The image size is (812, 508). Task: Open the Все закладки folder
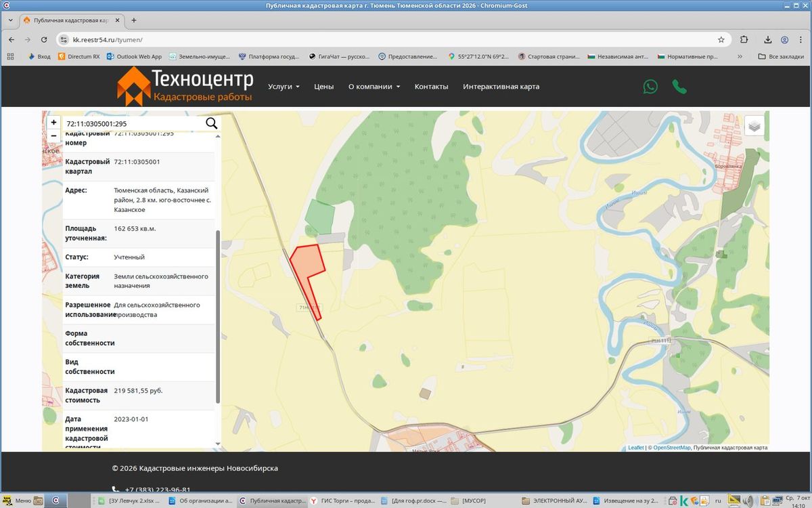pos(781,56)
